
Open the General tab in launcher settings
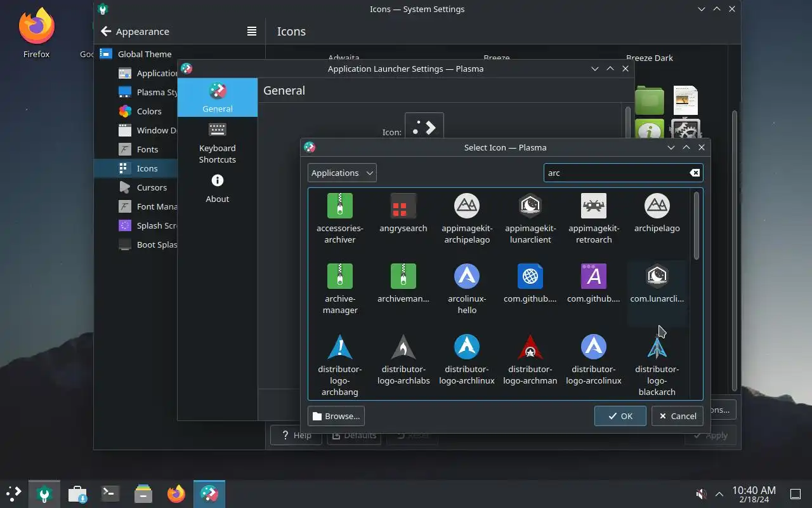(218, 97)
